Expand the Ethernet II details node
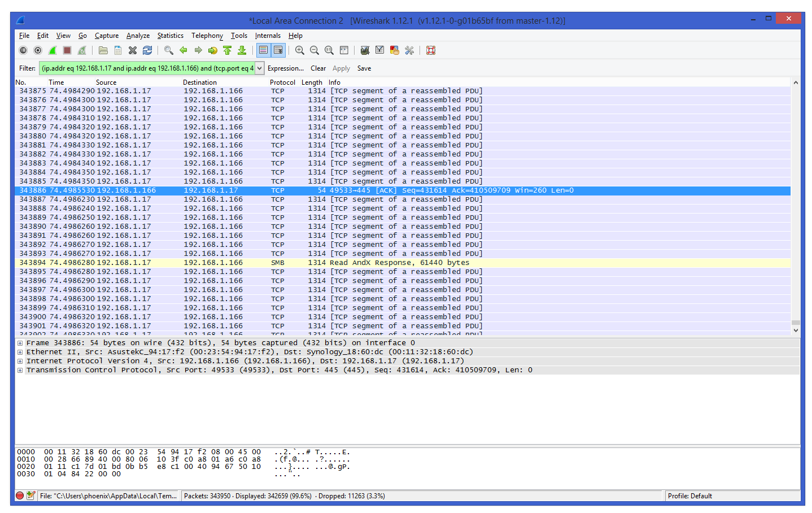This screenshot has width=812, height=513. (x=20, y=352)
